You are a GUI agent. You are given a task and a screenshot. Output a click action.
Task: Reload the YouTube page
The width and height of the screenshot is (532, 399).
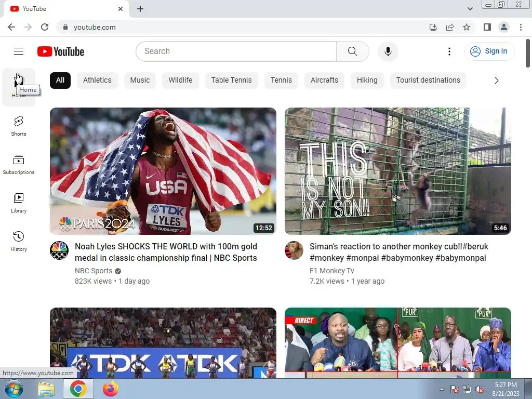coord(45,27)
